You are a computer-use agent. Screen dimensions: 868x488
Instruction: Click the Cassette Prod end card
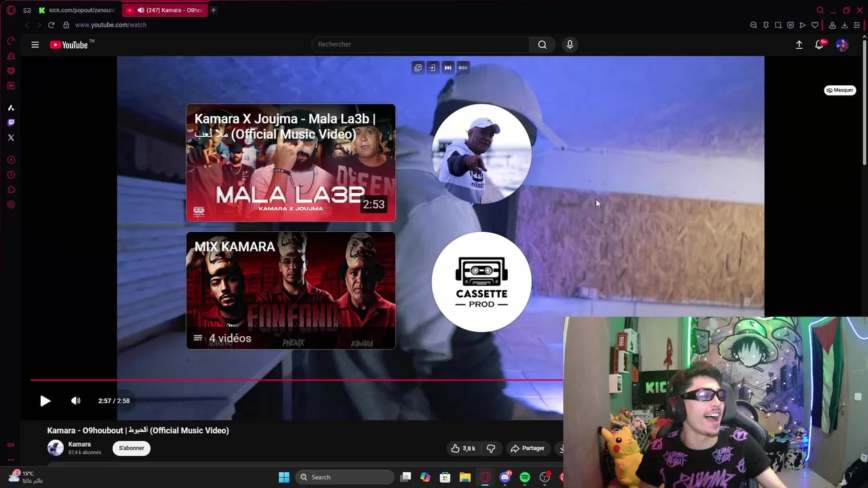481,282
